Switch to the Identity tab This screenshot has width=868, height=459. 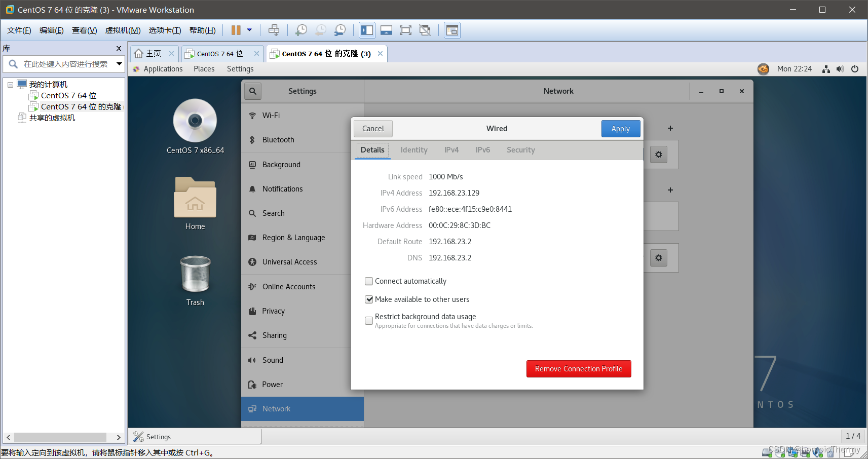[x=414, y=150]
